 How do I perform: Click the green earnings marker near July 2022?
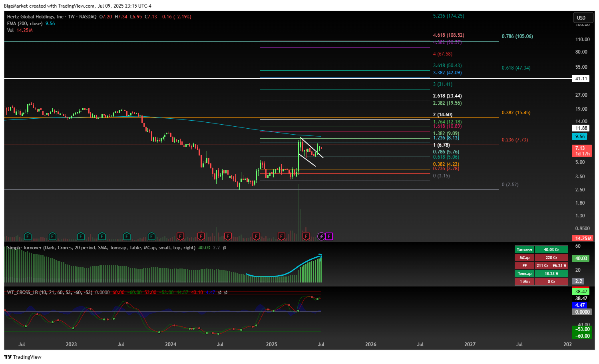click(x=28, y=237)
